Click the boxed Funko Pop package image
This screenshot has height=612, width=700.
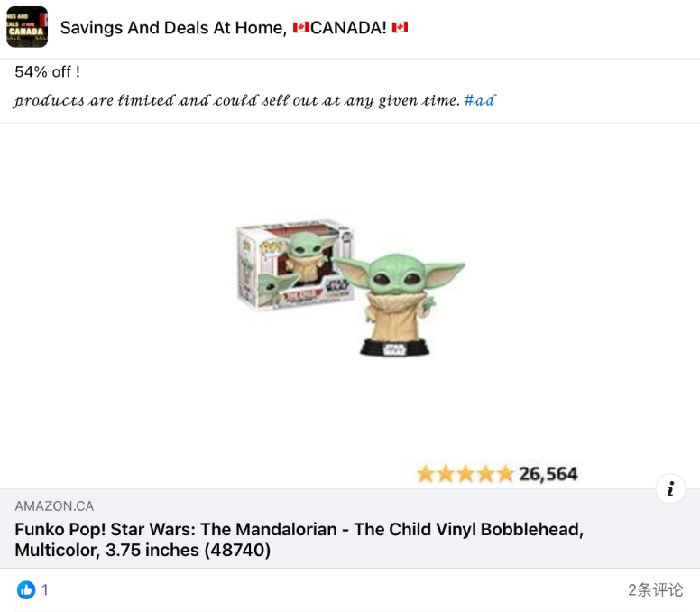(x=295, y=264)
